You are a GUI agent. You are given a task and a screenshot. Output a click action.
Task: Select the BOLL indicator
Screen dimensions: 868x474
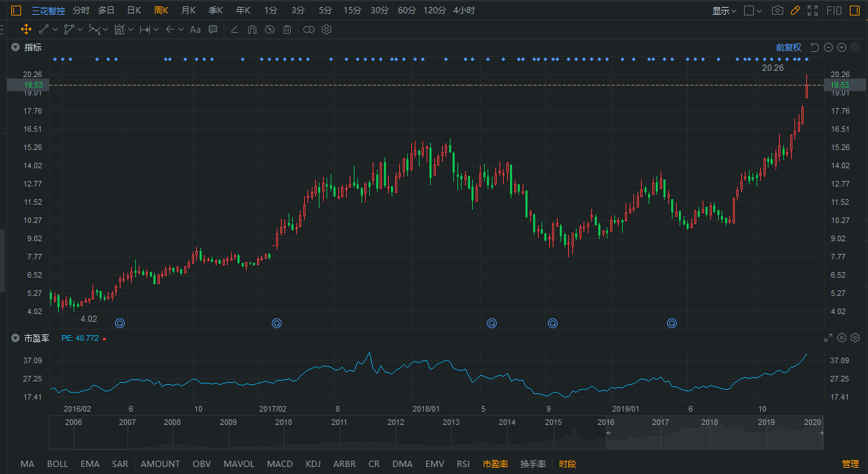57,464
